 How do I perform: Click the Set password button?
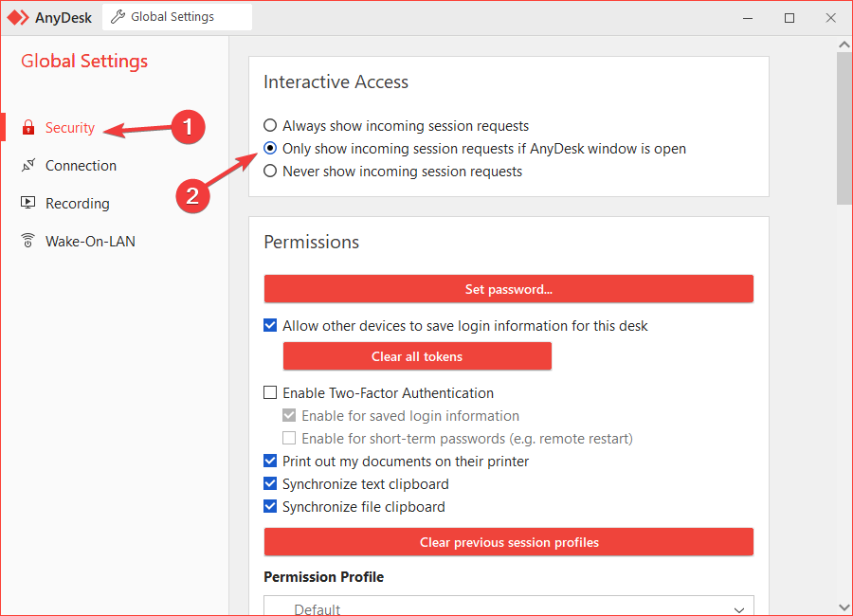[x=509, y=289]
